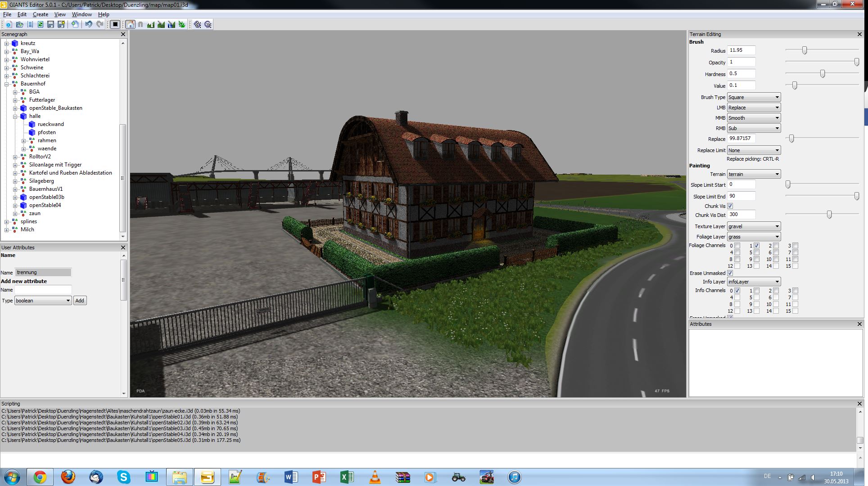
Task: Toggle the Chunk Vis checkbox
Action: [x=730, y=206]
